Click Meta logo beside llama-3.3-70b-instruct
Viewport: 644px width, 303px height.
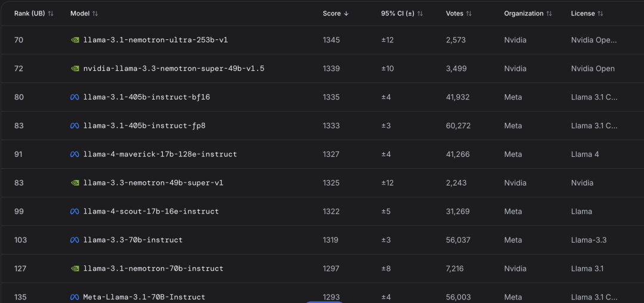click(75, 240)
